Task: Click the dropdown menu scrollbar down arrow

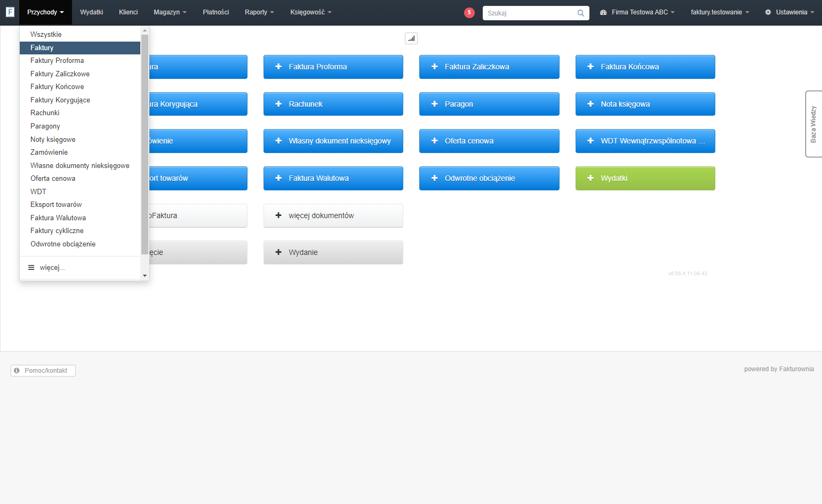Action: click(145, 276)
